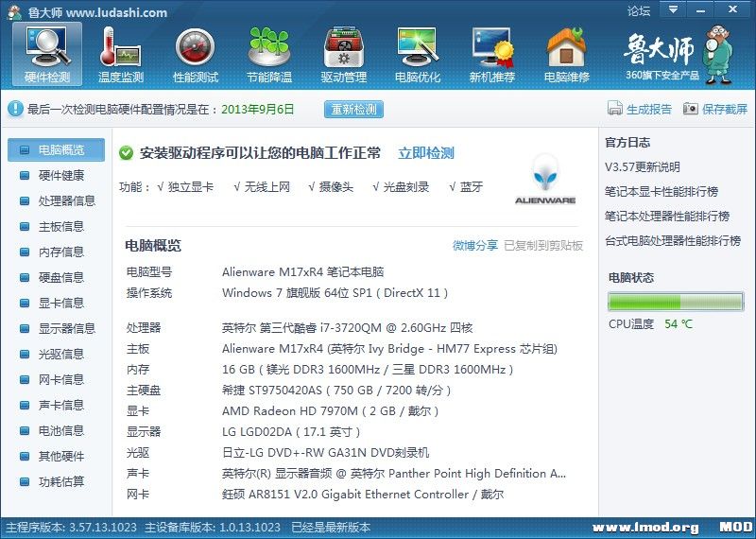Open the title bar dropdown menu arrow
Viewport: 756px width, 539px height.
coord(673,9)
